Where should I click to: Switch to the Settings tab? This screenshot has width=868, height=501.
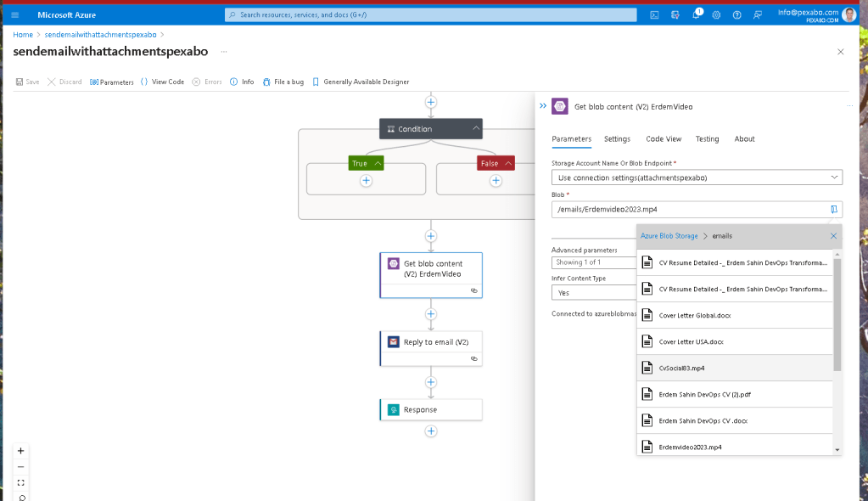pyautogui.click(x=617, y=139)
